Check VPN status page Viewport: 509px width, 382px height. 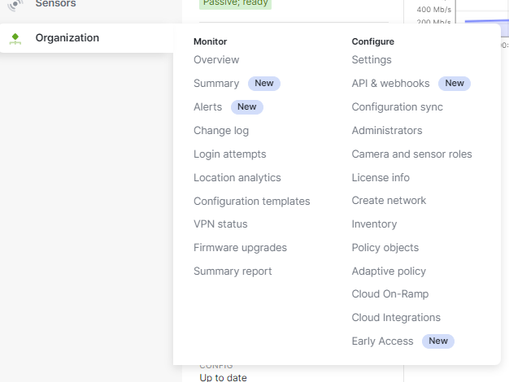220,224
